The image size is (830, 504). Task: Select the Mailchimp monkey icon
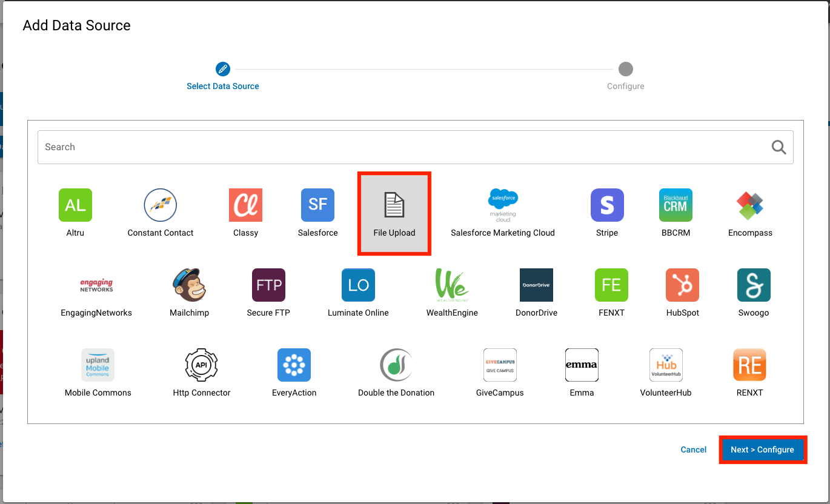click(189, 285)
